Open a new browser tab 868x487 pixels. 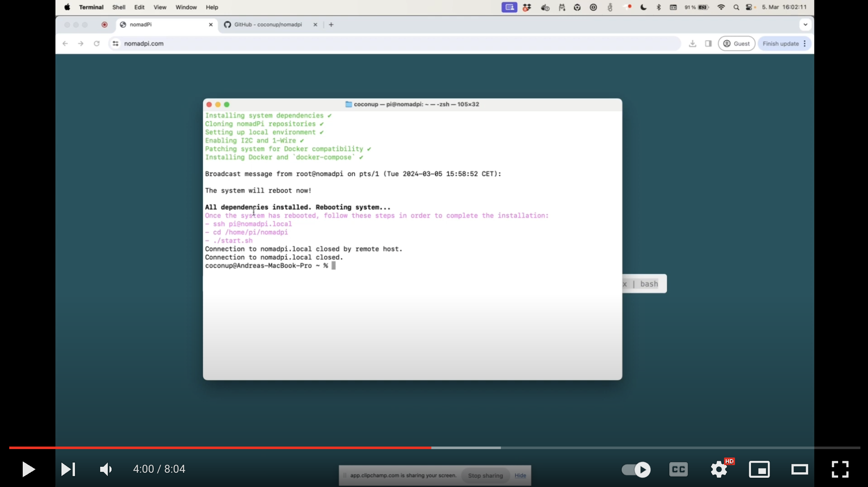pos(331,24)
